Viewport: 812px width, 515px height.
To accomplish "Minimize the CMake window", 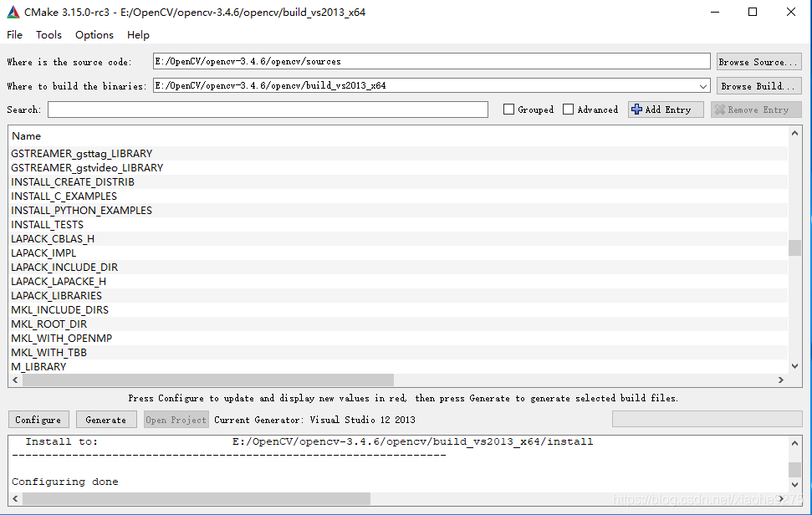I will tap(715, 12).
